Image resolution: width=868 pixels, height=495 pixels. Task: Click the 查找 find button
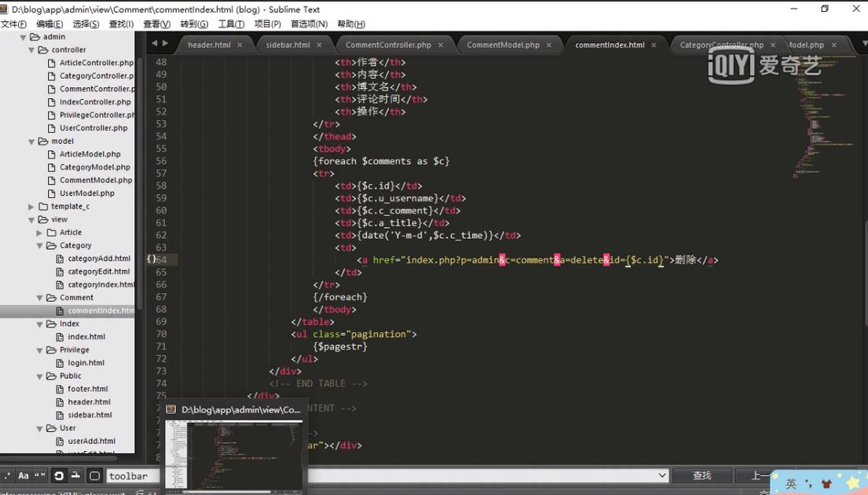click(x=701, y=475)
